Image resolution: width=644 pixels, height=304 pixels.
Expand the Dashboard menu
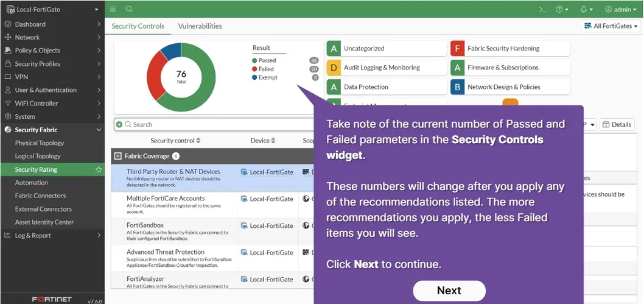tap(52, 24)
